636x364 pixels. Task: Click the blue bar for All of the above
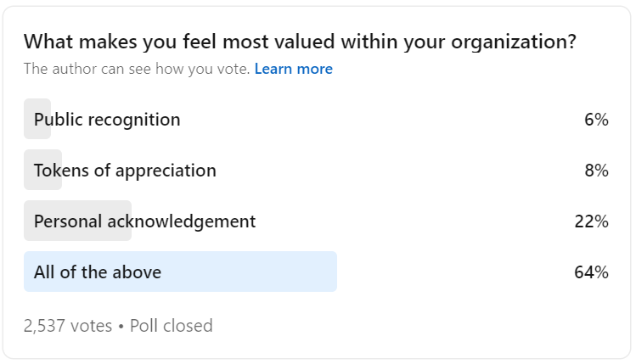pos(181,272)
